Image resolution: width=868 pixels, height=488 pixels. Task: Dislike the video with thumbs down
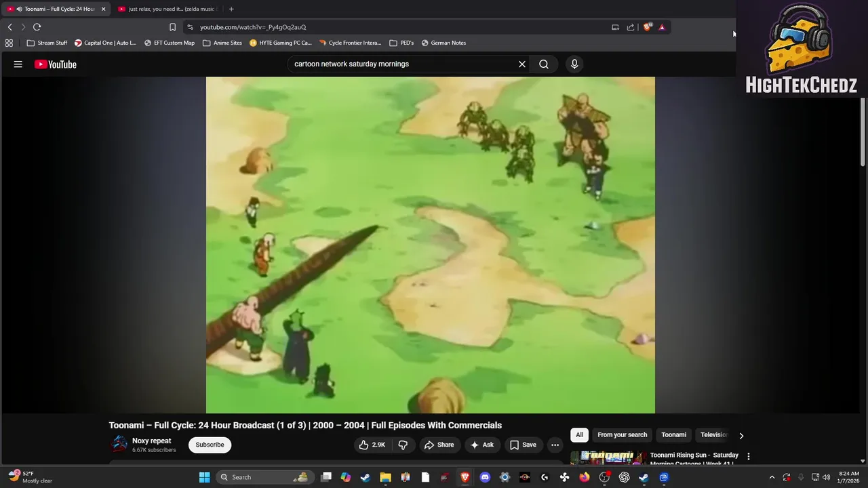403,445
